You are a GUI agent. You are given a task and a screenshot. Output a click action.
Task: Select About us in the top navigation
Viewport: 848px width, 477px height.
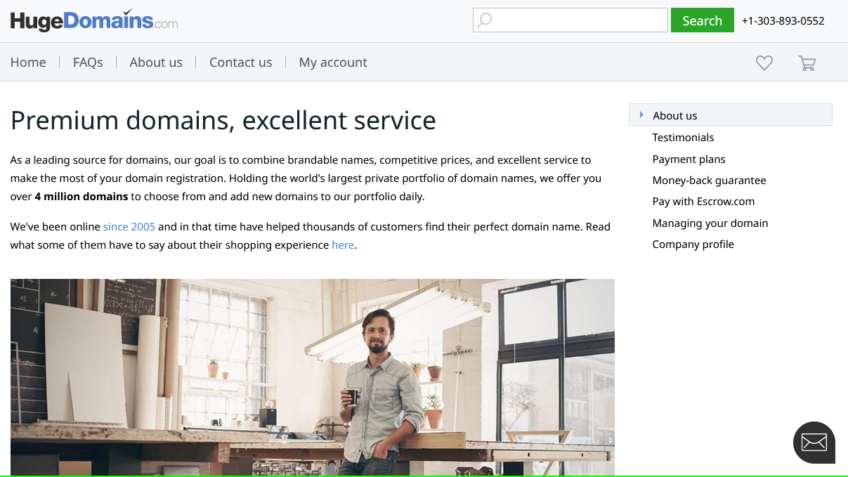coord(156,62)
